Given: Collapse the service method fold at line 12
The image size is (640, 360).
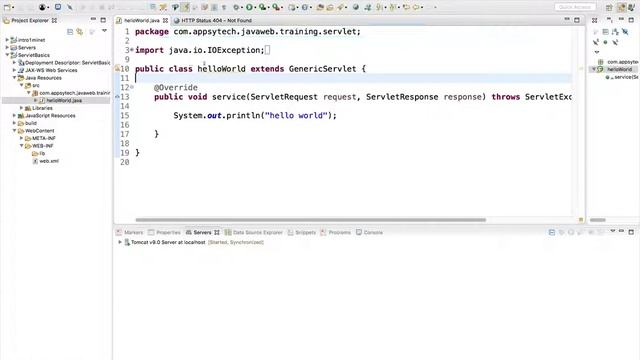Looking at the screenshot, I should coord(132,87).
